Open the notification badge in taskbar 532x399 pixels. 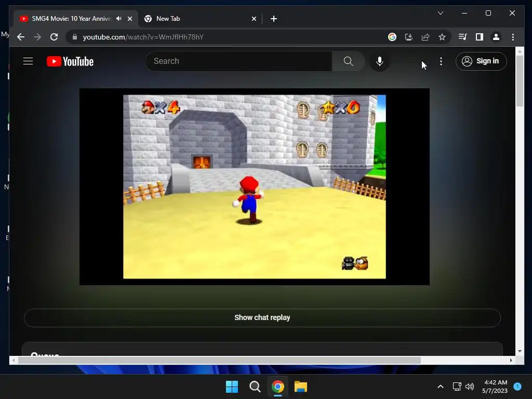click(517, 386)
